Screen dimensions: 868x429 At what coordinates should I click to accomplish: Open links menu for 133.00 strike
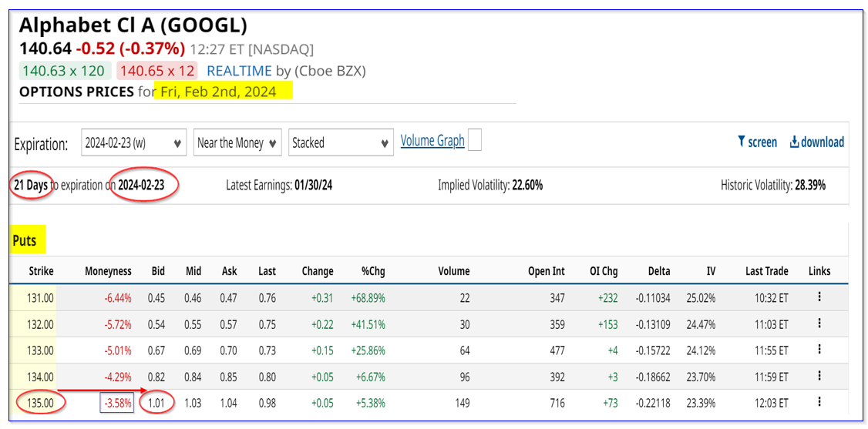(x=819, y=350)
